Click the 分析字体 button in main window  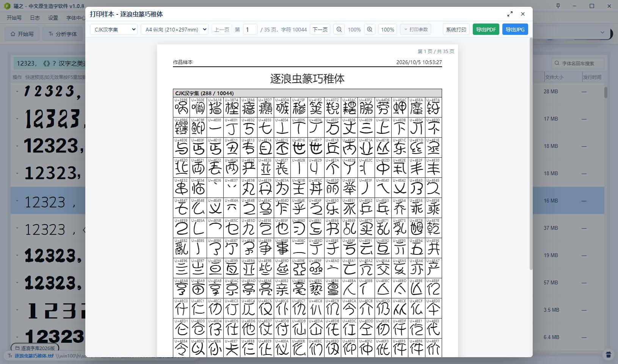coord(63,34)
